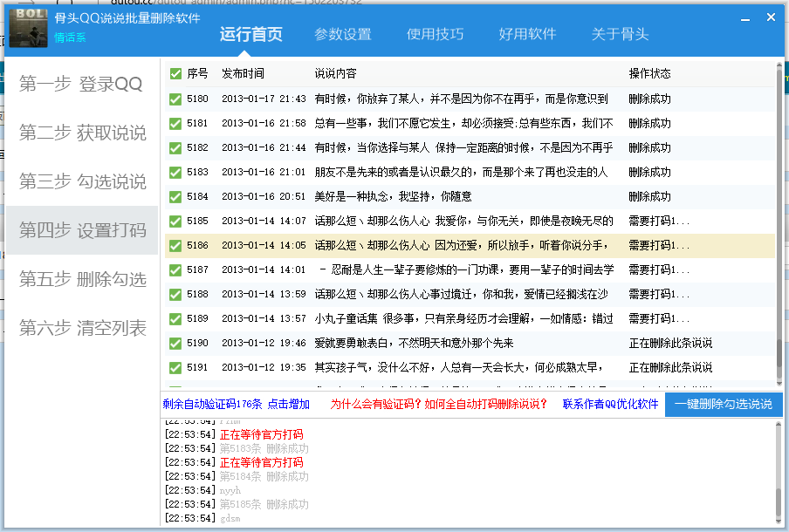Uncheck the checkbox for row 5182
The height and width of the screenshot is (532, 789).
pyautogui.click(x=175, y=148)
